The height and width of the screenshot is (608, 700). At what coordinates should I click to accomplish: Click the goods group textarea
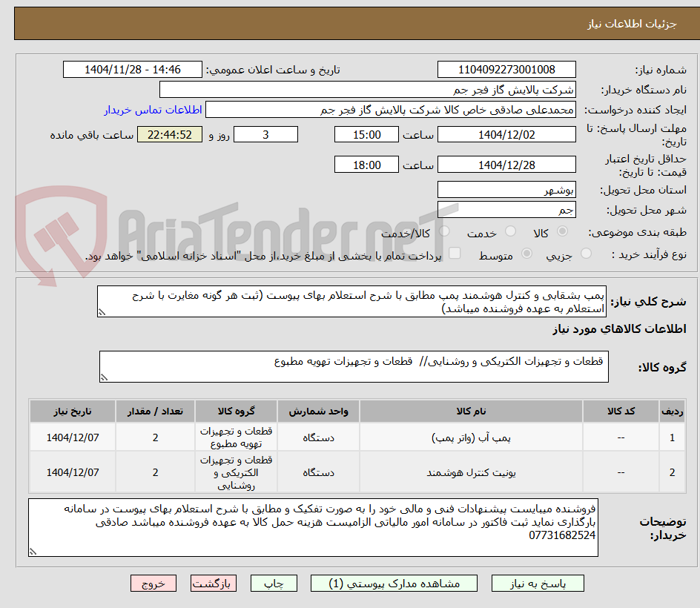tap(354, 366)
